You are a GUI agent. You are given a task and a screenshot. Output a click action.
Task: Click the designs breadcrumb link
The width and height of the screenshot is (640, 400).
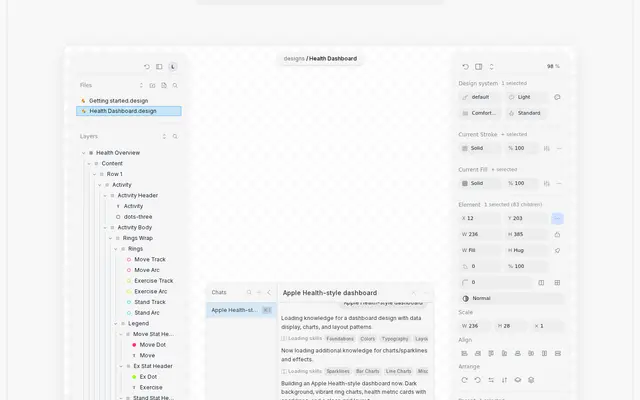pos(294,58)
